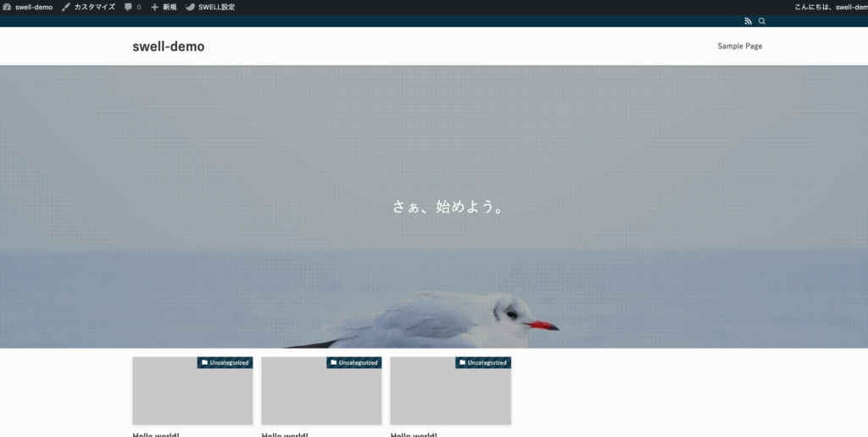This screenshot has height=437, width=868.
Task: Open the comments bubble icon
Action: coord(128,7)
